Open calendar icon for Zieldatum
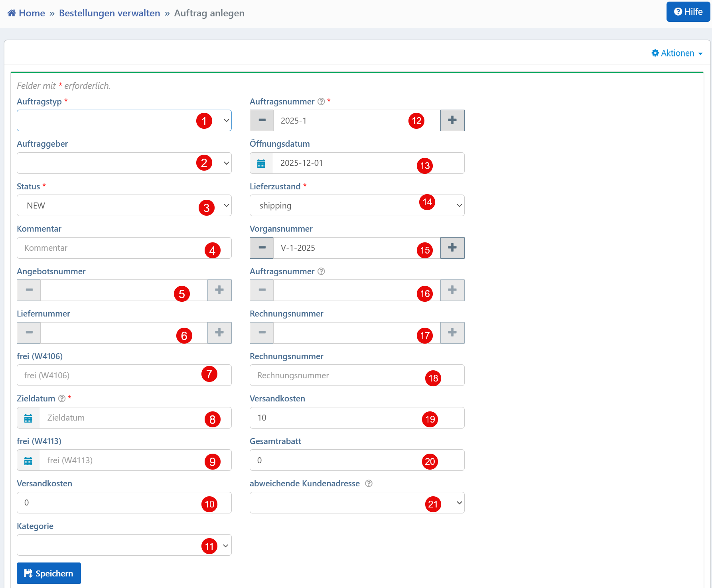Image resolution: width=712 pixels, height=588 pixels. point(28,418)
